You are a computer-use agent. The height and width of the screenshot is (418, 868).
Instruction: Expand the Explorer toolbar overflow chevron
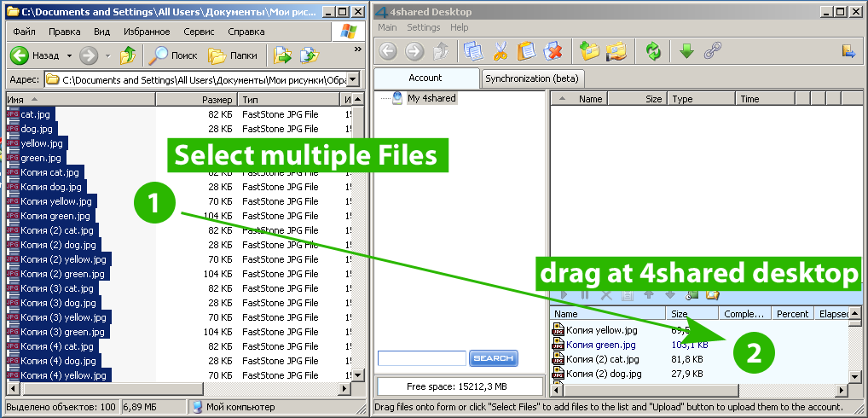point(357,49)
